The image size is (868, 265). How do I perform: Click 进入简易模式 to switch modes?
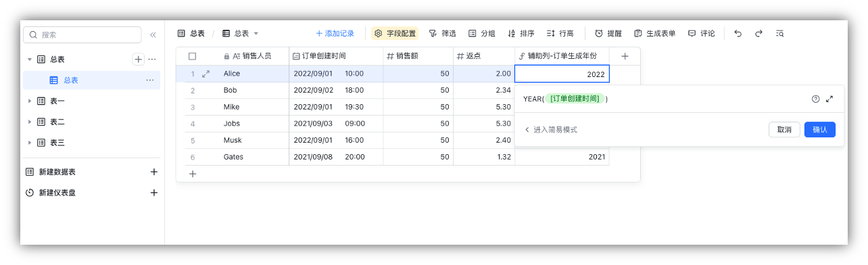[x=551, y=130]
